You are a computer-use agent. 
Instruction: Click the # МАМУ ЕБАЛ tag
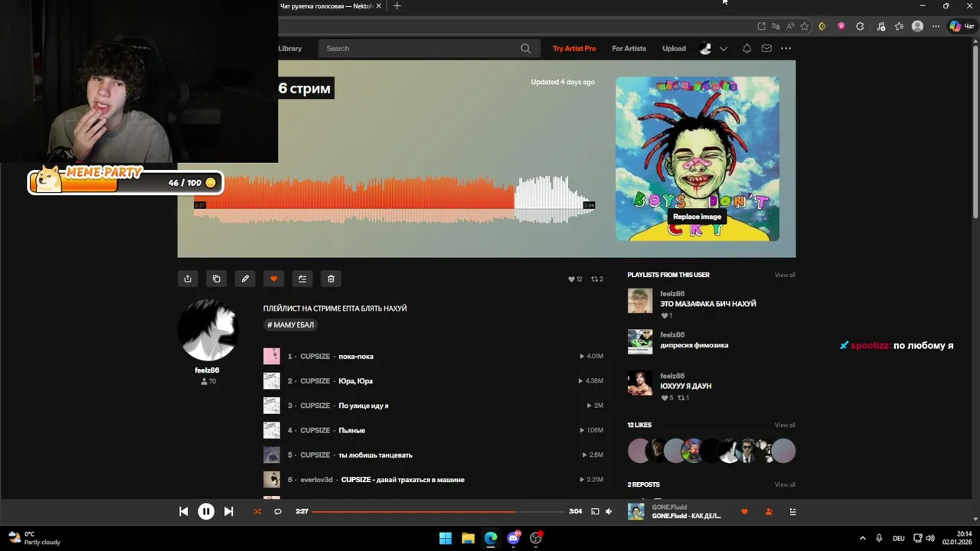[290, 324]
